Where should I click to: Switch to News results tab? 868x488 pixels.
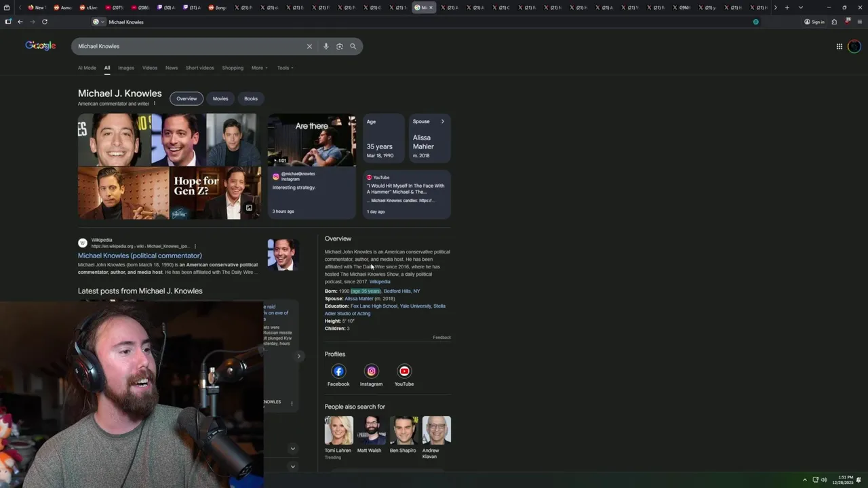(172, 68)
